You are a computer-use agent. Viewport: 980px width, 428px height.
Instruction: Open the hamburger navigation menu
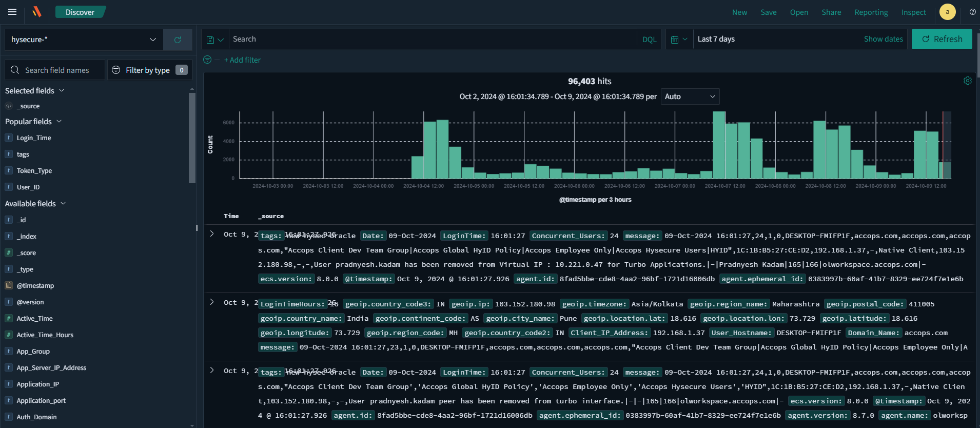12,12
